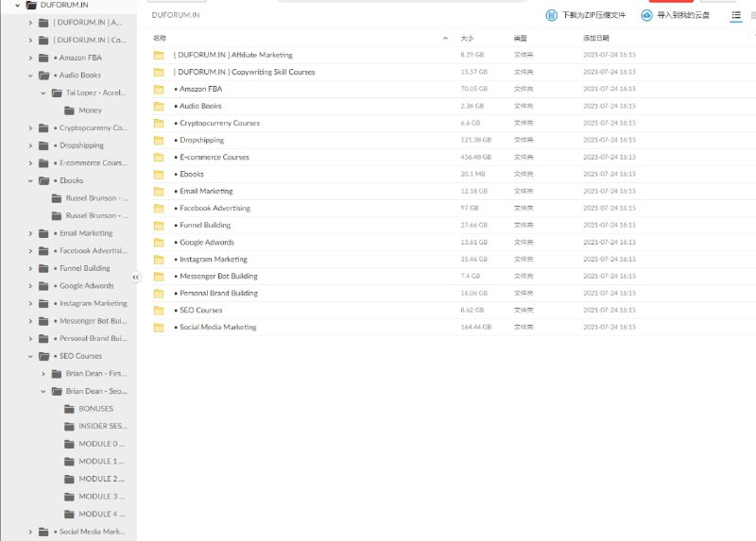Click the MODULE 4 folder icon in sidebar
This screenshot has height=541, width=756.
(x=69, y=514)
